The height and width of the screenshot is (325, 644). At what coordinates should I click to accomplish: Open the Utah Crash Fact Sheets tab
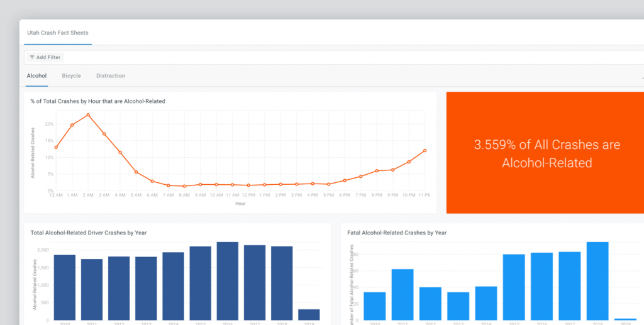coord(57,32)
